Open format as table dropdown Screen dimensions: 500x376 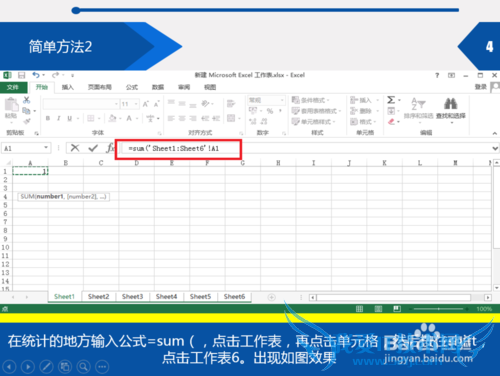coord(316,111)
